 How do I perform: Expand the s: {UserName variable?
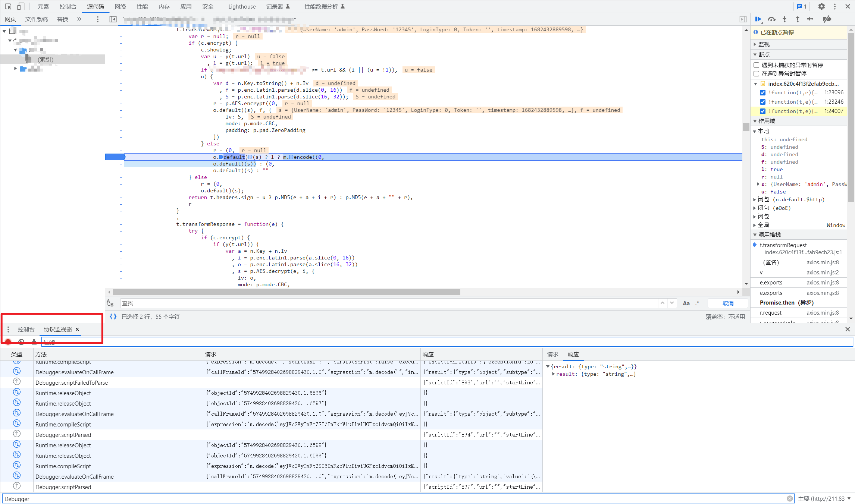coord(758,184)
